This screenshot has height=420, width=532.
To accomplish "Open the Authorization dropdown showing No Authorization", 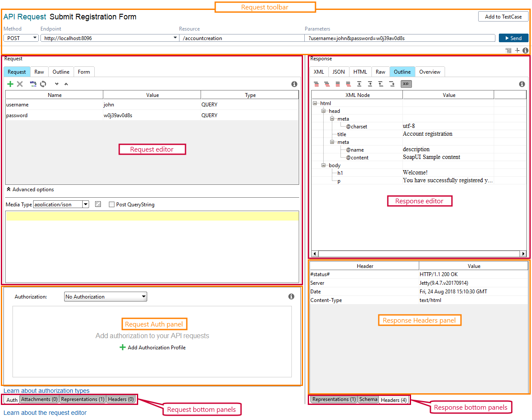I will point(105,296).
